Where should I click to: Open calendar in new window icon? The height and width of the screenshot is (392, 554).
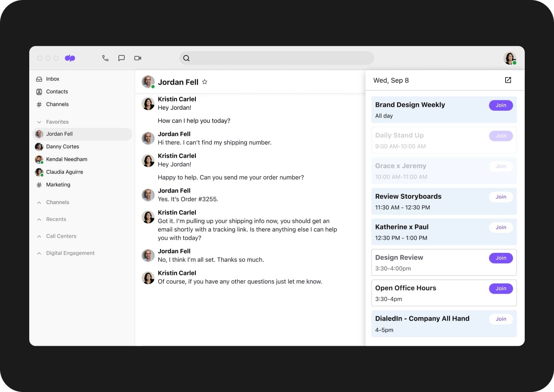[508, 80]
